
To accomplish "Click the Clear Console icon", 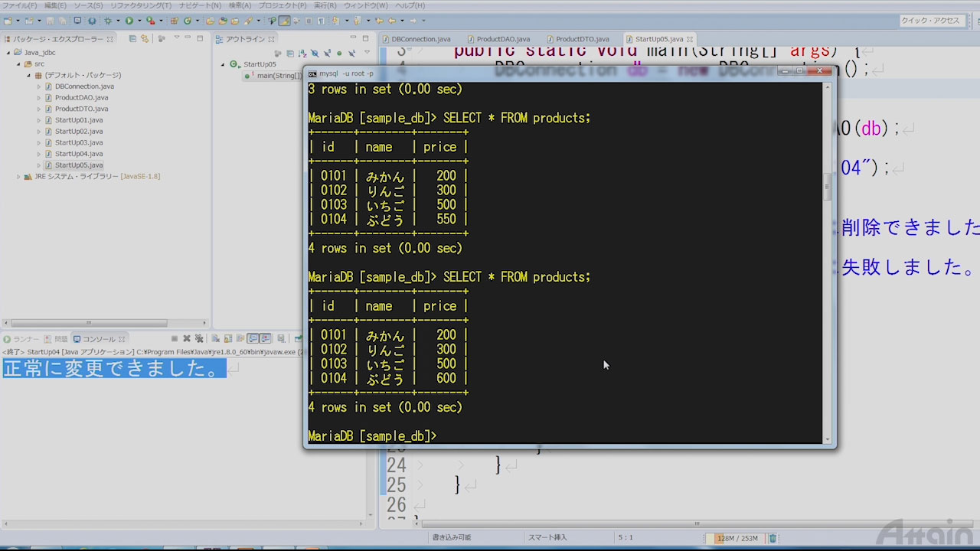I will coord(217,338).
